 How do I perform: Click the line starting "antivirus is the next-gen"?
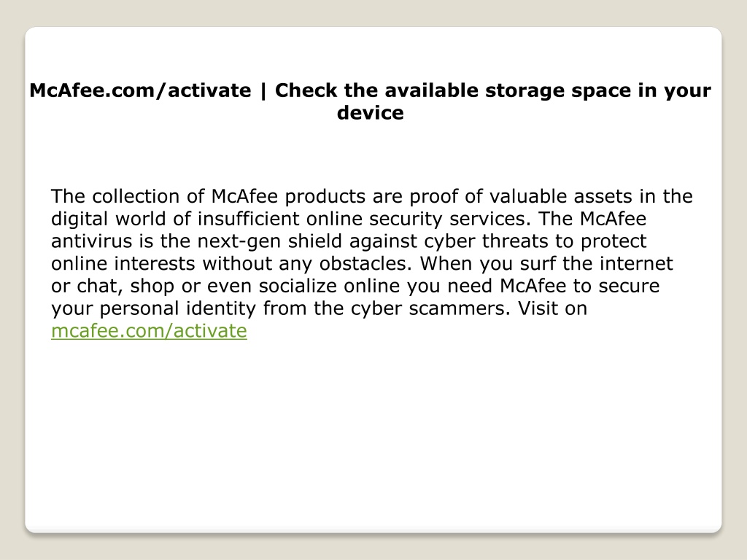click(349, 241)
